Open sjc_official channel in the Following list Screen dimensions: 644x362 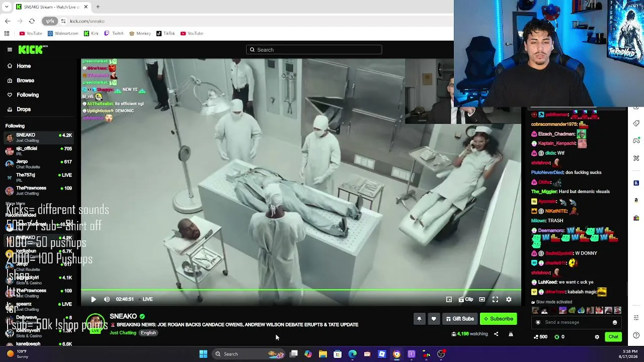click(x=39, y=150)
